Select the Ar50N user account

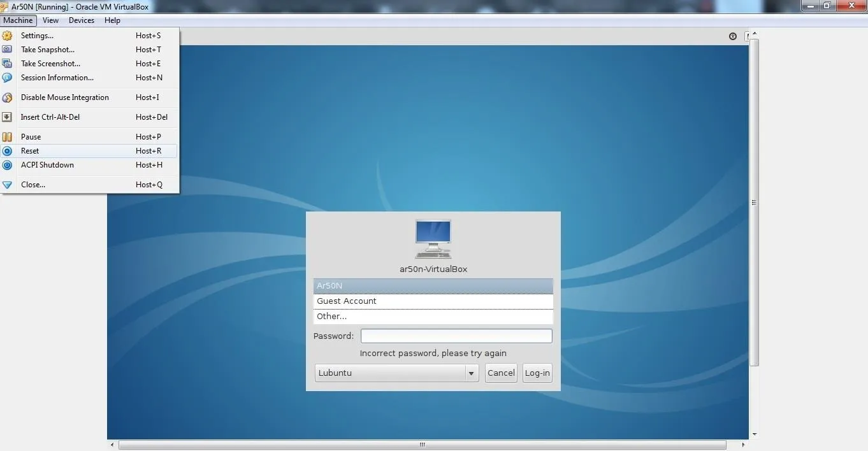[433, 286]
